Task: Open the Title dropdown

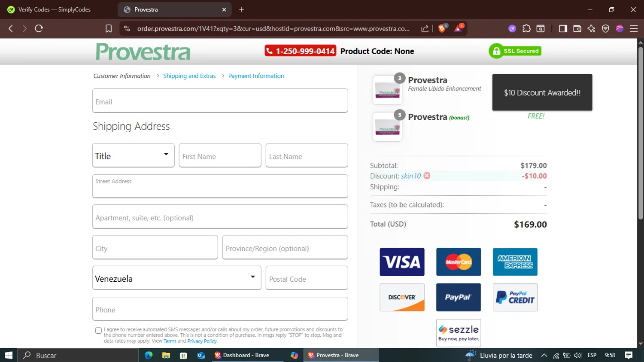Action: click(x=133, y=155)
